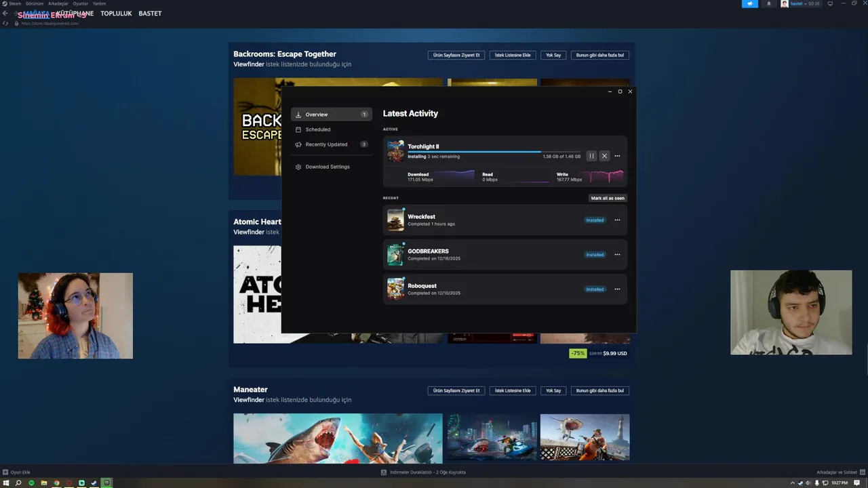
Task: Open the Steam menu
Action: [x=15, y=3]
